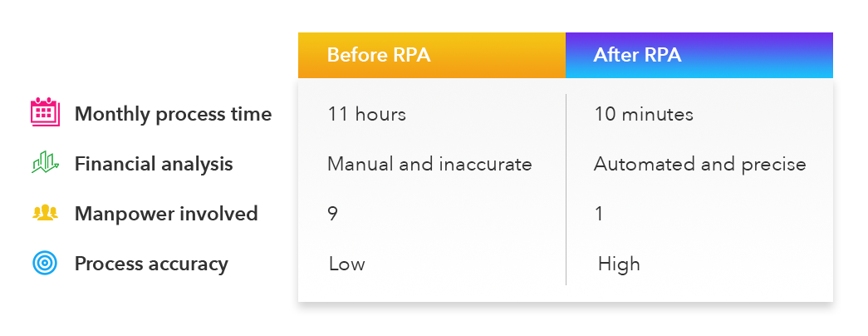Click the blue target accuracy icon
868x336 pixels.
point(45,264)
